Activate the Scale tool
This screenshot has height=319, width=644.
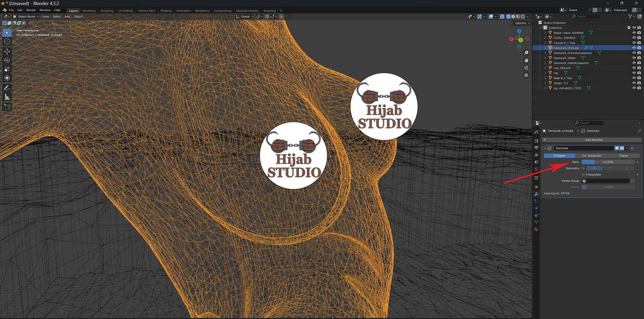[7, 69]
